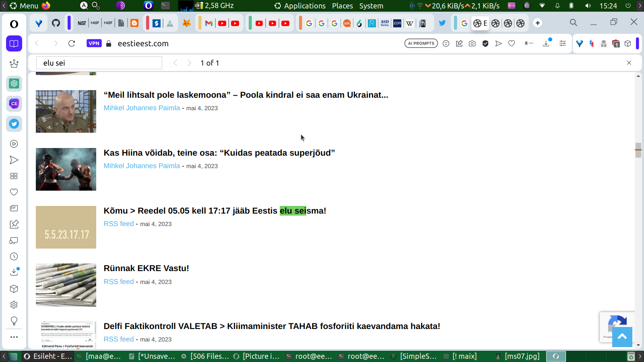Screen dimensions: 644x362
Task: Open the volume control in system tray
Action: click(588, 6)
